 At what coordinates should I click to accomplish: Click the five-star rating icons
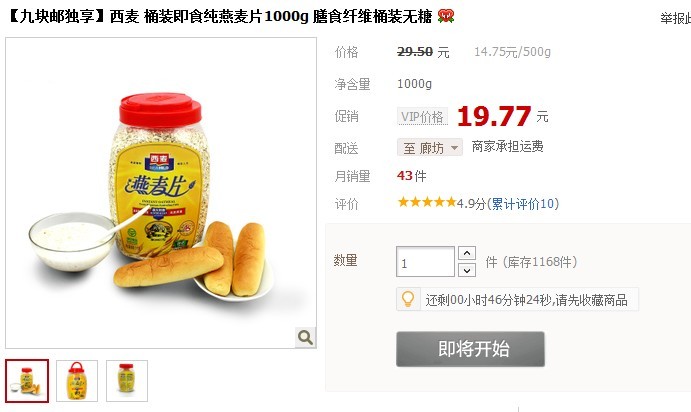click(427, 203)
